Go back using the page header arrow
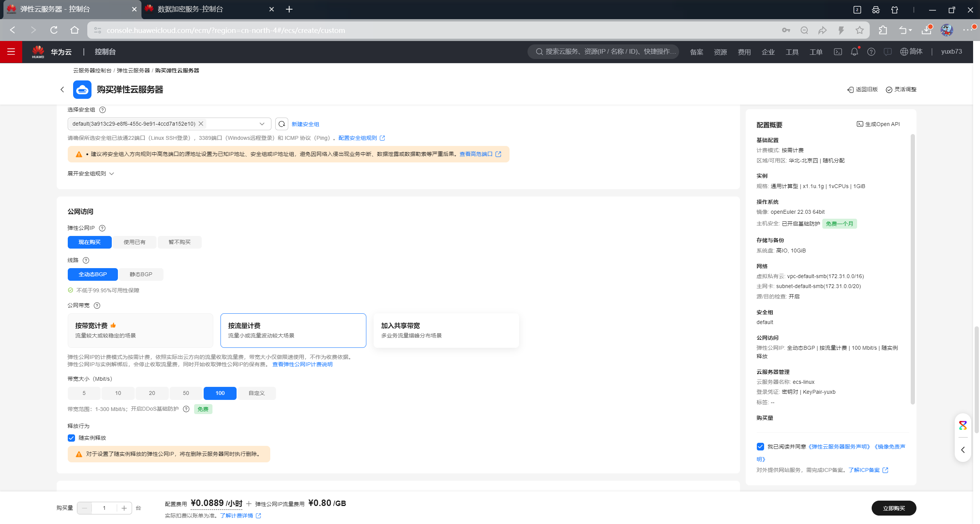980x524 pixels. (62, 90)
